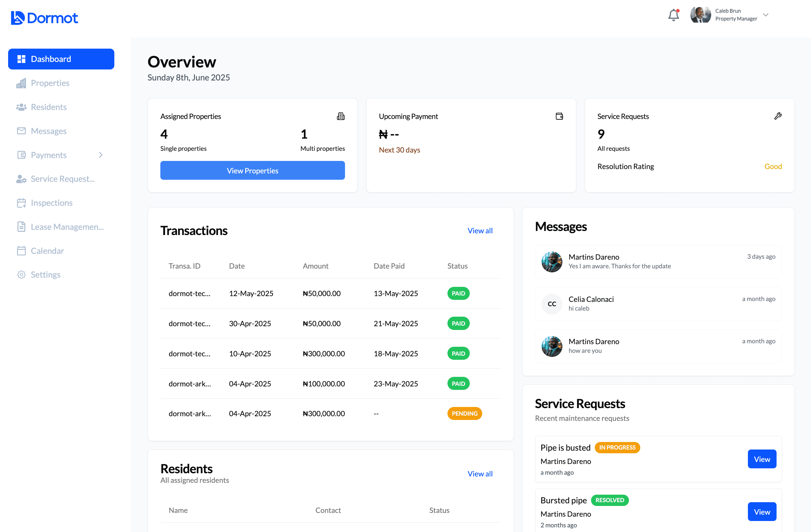The width and height of the screenshot is (811, 532).
Task: Click the wrench icon on Service Requests card
Action: tap(778, 116)
